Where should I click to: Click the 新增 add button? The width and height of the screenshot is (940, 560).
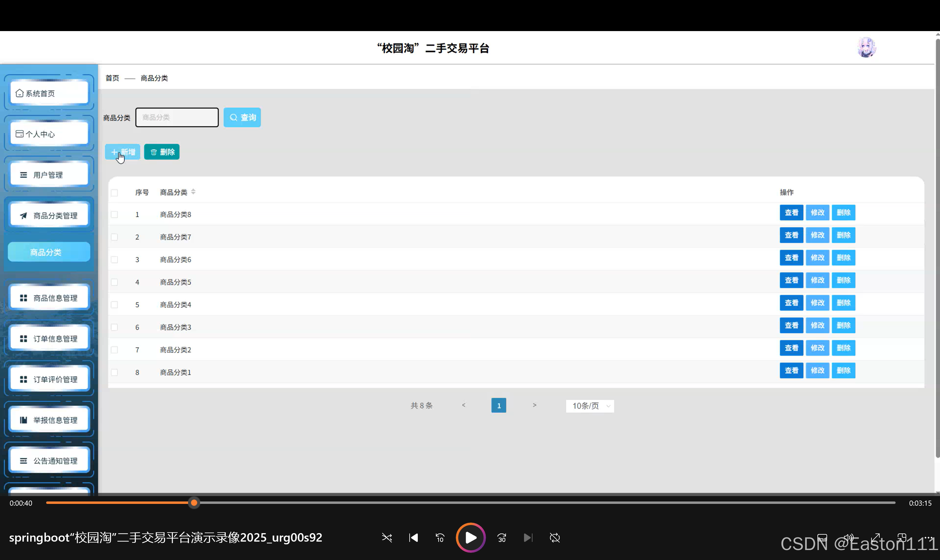pos(122,152)
